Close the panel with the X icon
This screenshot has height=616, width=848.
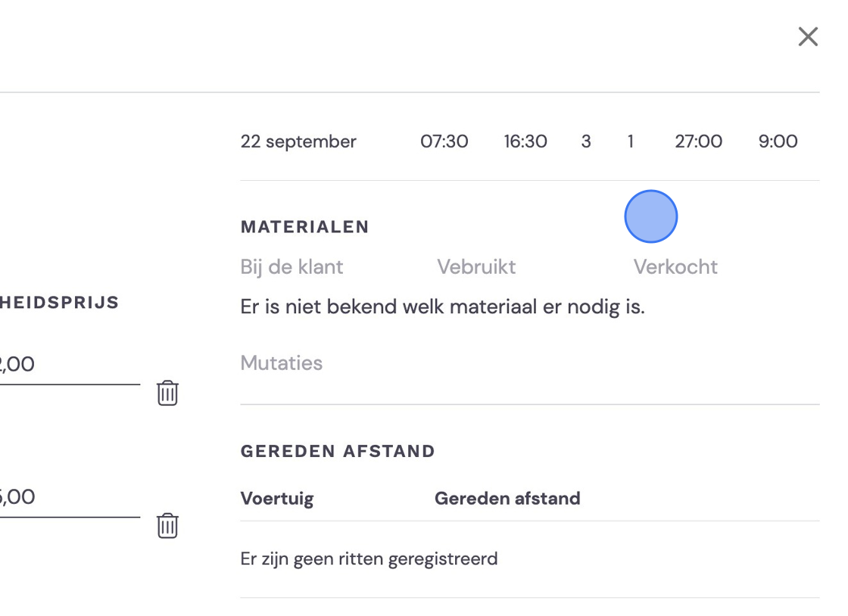pyautogui.click(x=808, y=37)
